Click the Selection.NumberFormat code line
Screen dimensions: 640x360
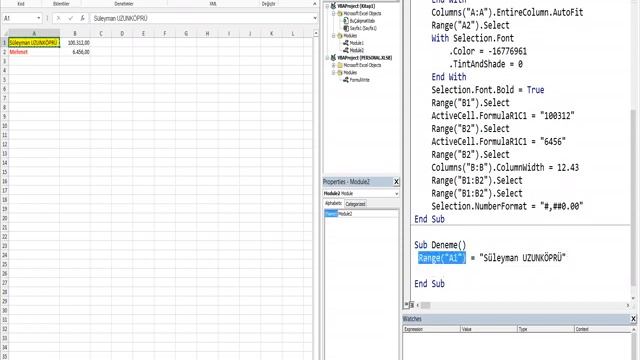point(507,206)
